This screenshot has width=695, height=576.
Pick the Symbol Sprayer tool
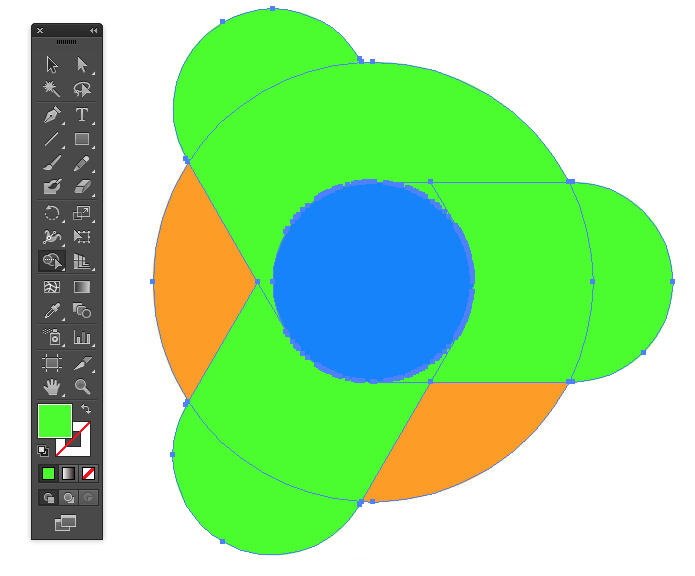click(x=52, y=337)
